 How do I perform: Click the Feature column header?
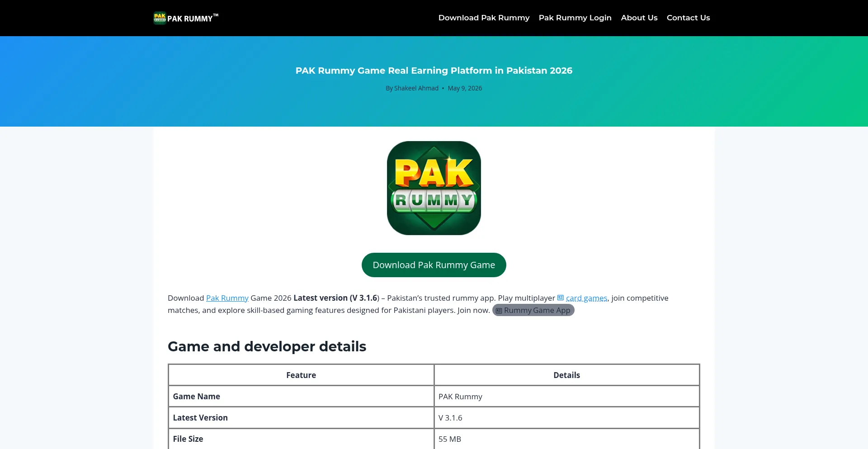click(x=301, y=375)
